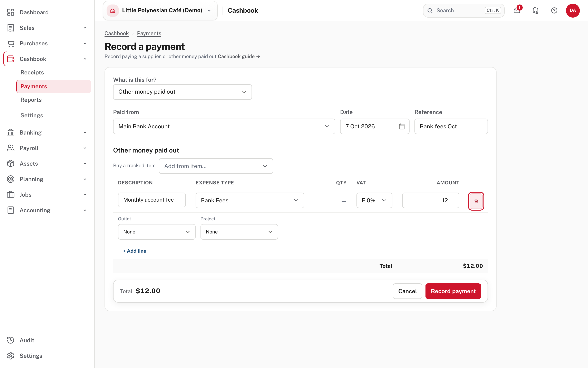Open the Bank Fees expense type dropdown
Screen dimensions: 588x368
(x=250, y=200)
